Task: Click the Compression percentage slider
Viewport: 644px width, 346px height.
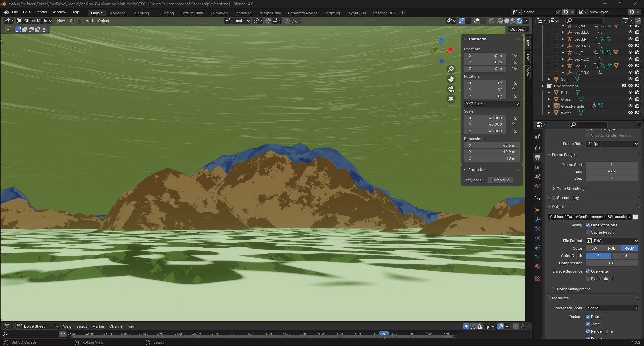Action: coord(612,263)
